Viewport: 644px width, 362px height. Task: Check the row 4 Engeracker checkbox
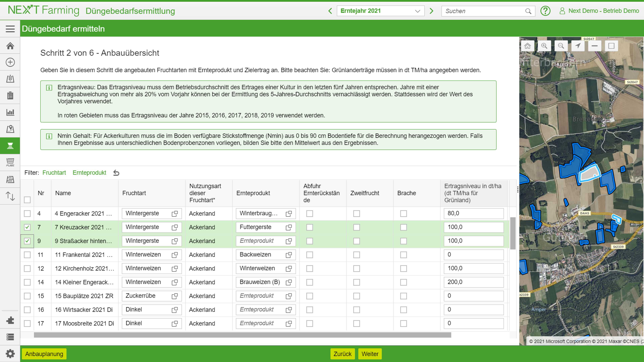[x=27, y=214]
